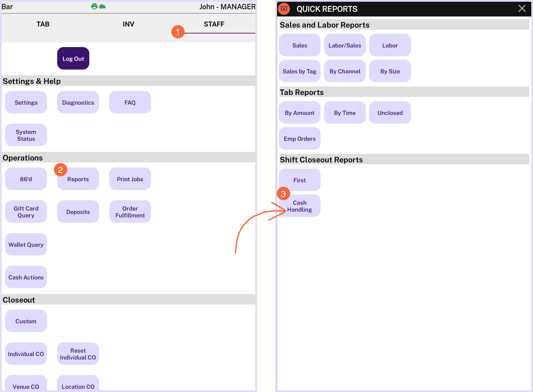Open Reset Individual CO
This screenshot has width=533, height=392.
[x=78, y=354]
